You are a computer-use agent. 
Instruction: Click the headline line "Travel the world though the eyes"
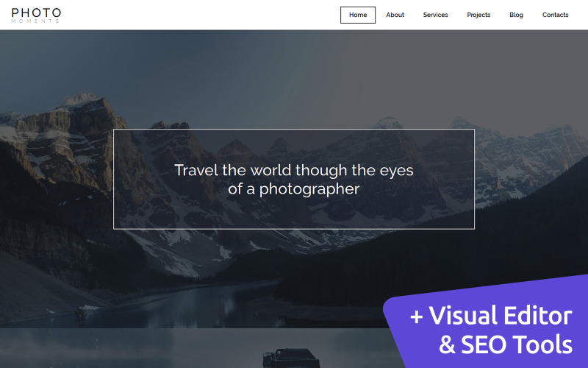tap(293, 171)
